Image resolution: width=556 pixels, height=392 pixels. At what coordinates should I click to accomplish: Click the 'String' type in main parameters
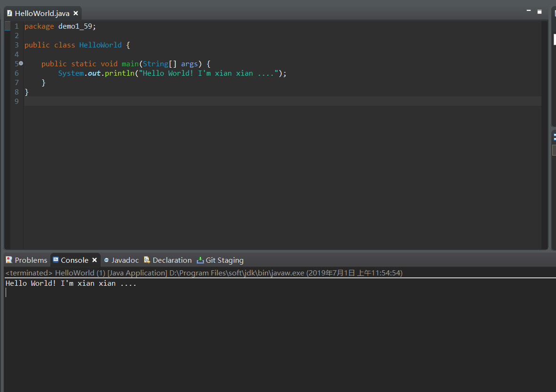coord(155,64)
